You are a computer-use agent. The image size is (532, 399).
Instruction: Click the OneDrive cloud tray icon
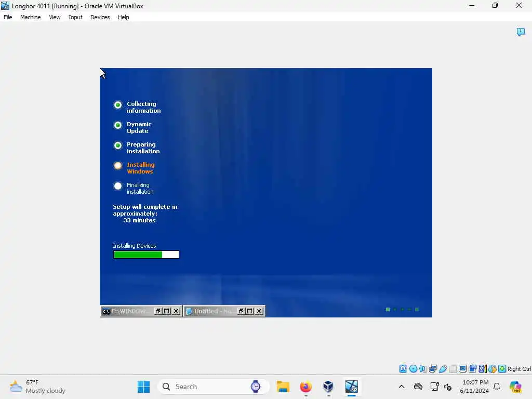(418, 387)
